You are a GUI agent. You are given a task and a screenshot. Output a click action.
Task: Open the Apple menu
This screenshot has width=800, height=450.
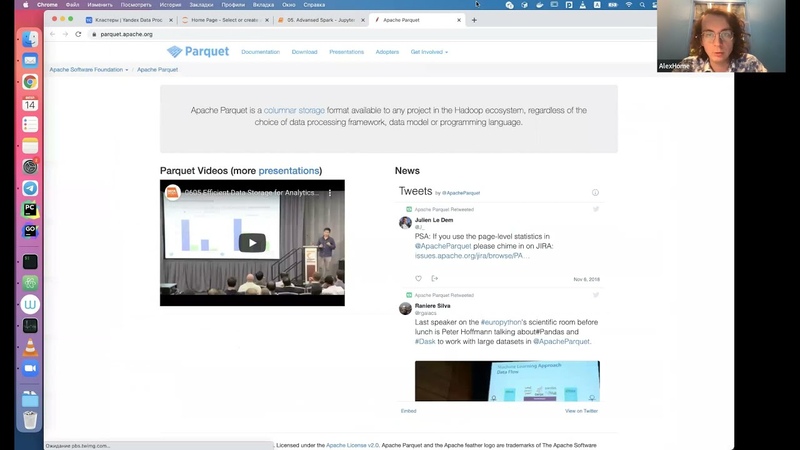26,5
